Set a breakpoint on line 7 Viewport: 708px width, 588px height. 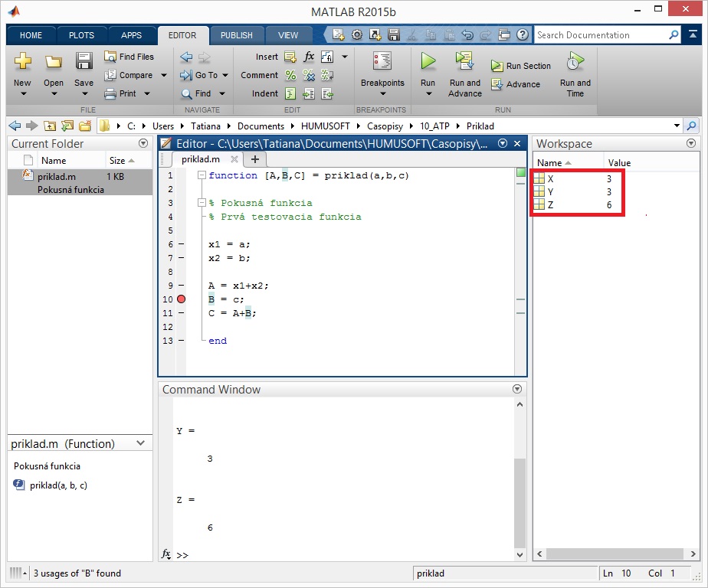[181, 258]
